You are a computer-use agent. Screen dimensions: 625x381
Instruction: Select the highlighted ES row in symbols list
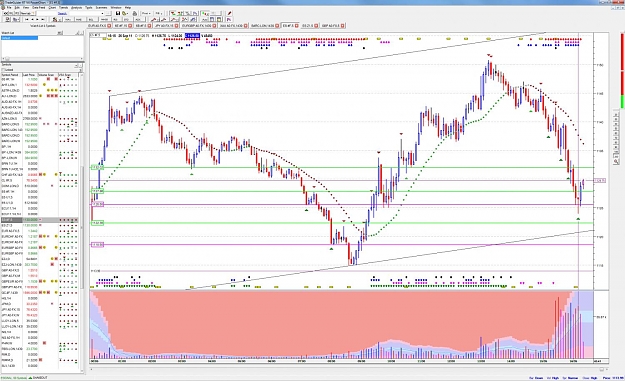click(40, 220)
